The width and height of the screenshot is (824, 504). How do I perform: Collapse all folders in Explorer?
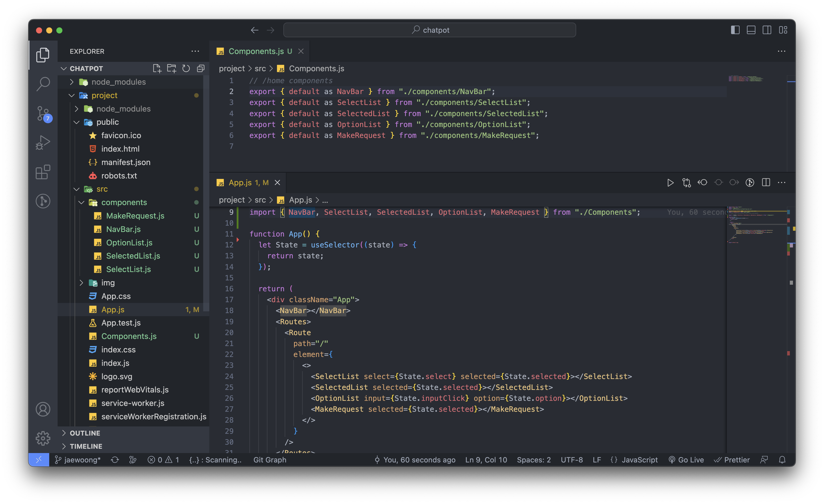[x=201, y=68]
